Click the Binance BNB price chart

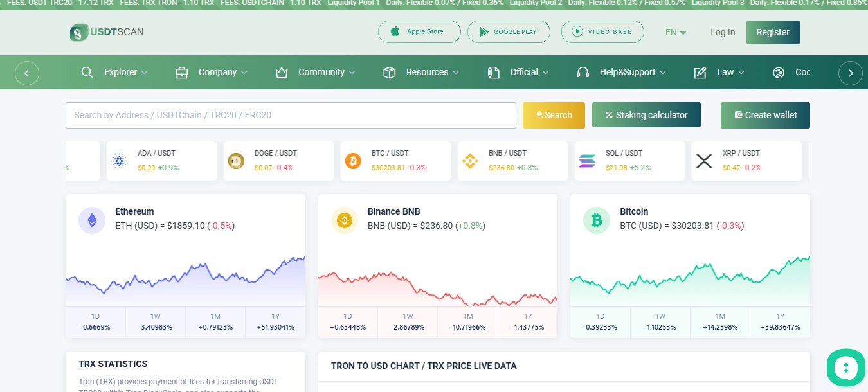(x=438, y=287)
